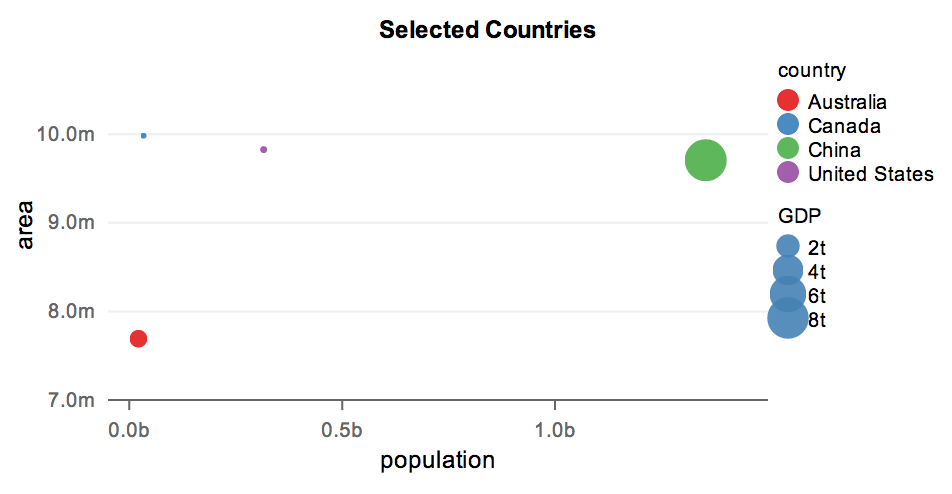Select the green China legend swatch
The height and width of the screenshot is (494, 952).
click(788, 149)
